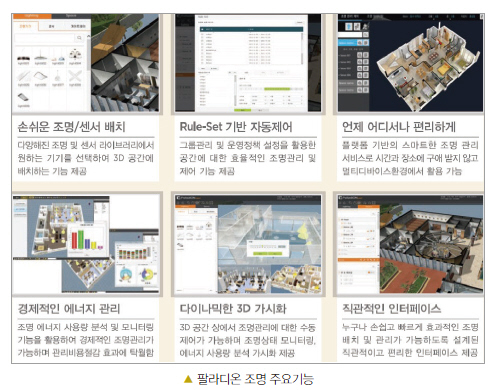Click the green button at the Rule-Set dialog bottom
Image resolution: width=495 pixels, height=390 pixels.
point(242,110)
